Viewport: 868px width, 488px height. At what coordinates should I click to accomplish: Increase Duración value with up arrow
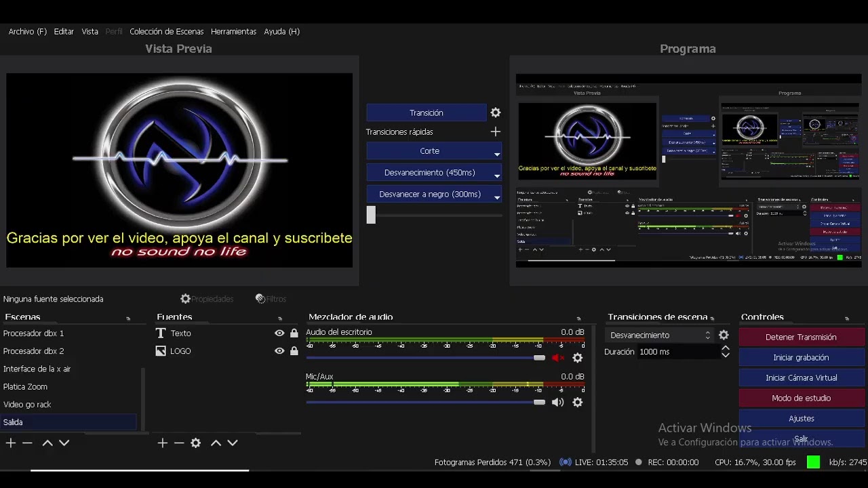point(725,348)
